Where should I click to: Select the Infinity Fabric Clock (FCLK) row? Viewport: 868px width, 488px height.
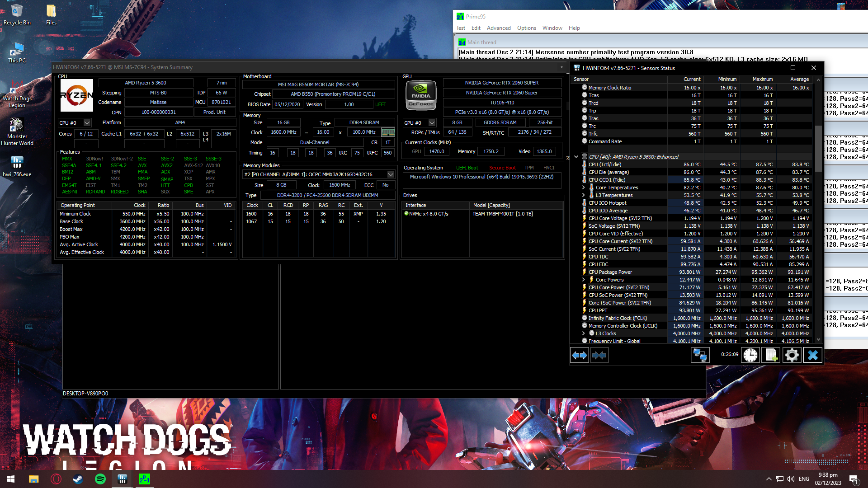coord(692,318)
